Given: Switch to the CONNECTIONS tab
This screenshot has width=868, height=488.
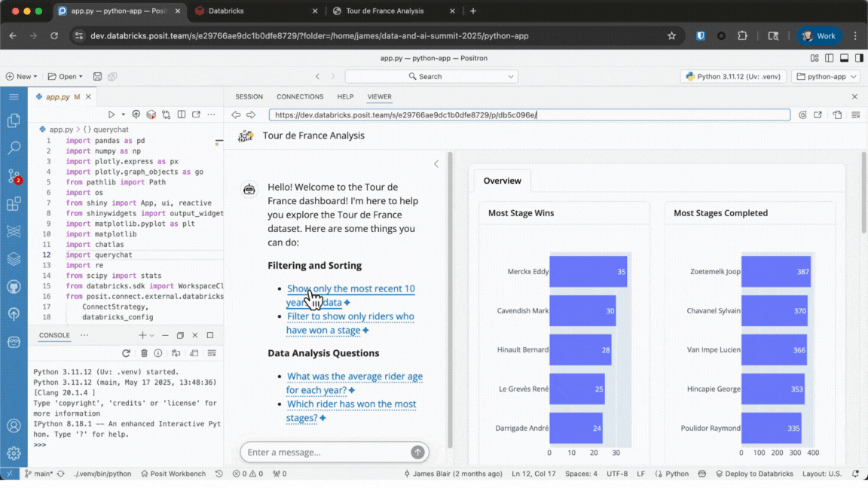Looking at the screenshot, I should click(x=300, y=96).
